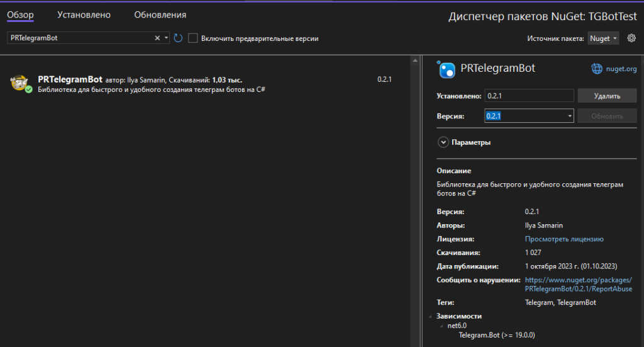Image resolution: width=644 pixels, height=347 pixels.
Task: Open NuGet package source settings gear
Action: click(x=631, y=38)
